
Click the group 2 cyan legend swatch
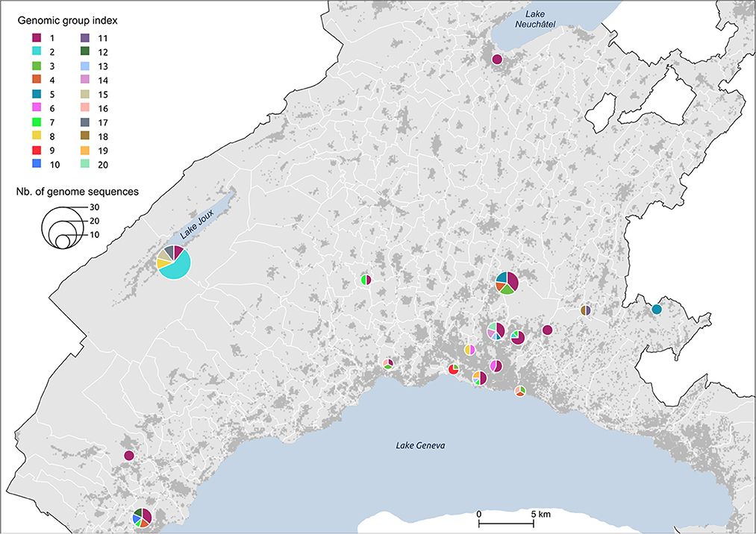click(x=37, y=51)
